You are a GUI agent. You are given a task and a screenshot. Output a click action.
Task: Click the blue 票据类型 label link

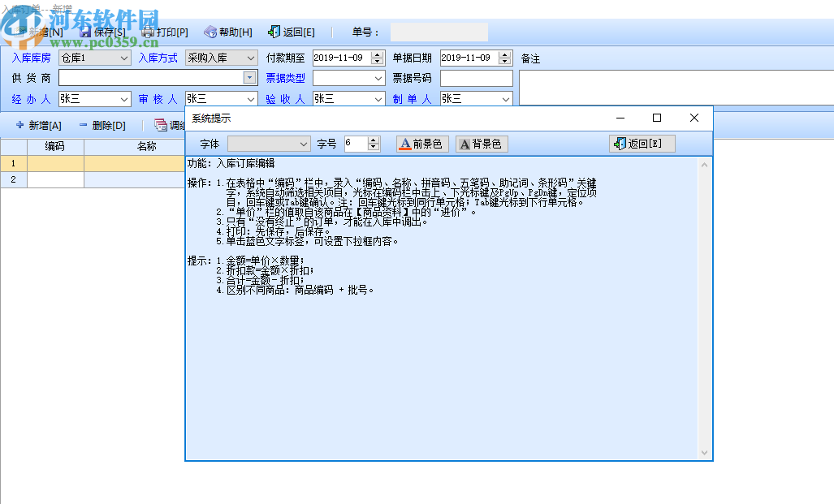pos(286,78)
